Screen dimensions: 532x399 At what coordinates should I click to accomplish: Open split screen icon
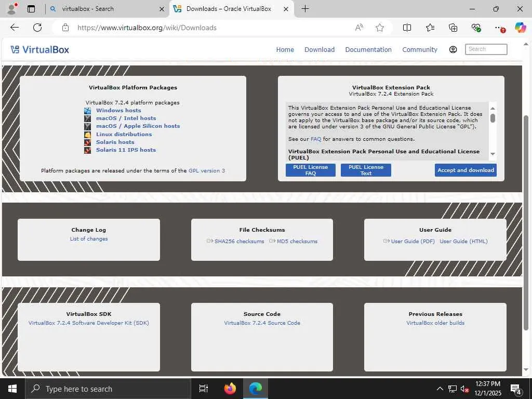407,28
